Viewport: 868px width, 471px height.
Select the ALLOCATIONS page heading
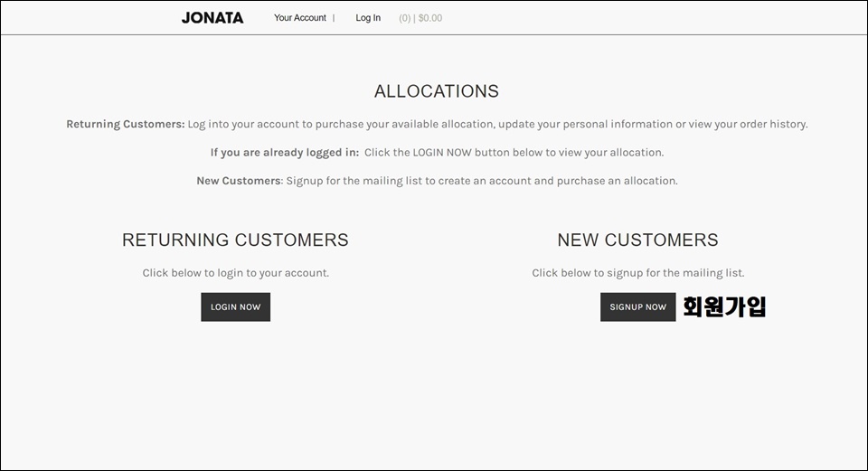coord(437,91)
